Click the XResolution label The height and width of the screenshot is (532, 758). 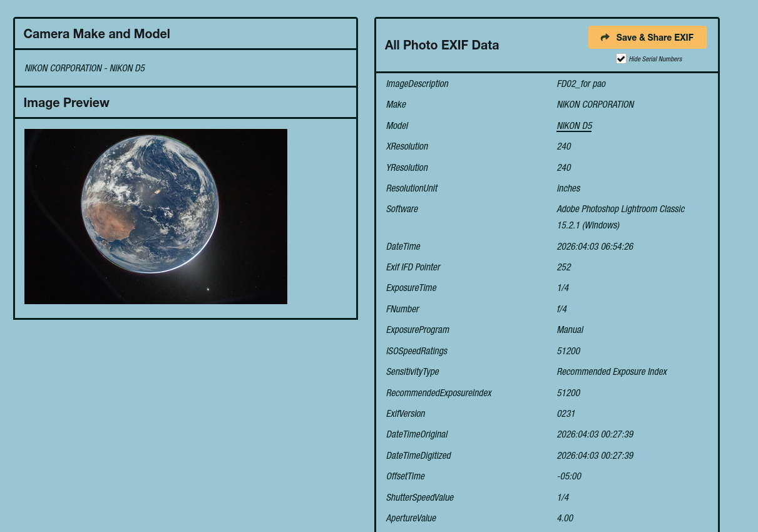407,146
